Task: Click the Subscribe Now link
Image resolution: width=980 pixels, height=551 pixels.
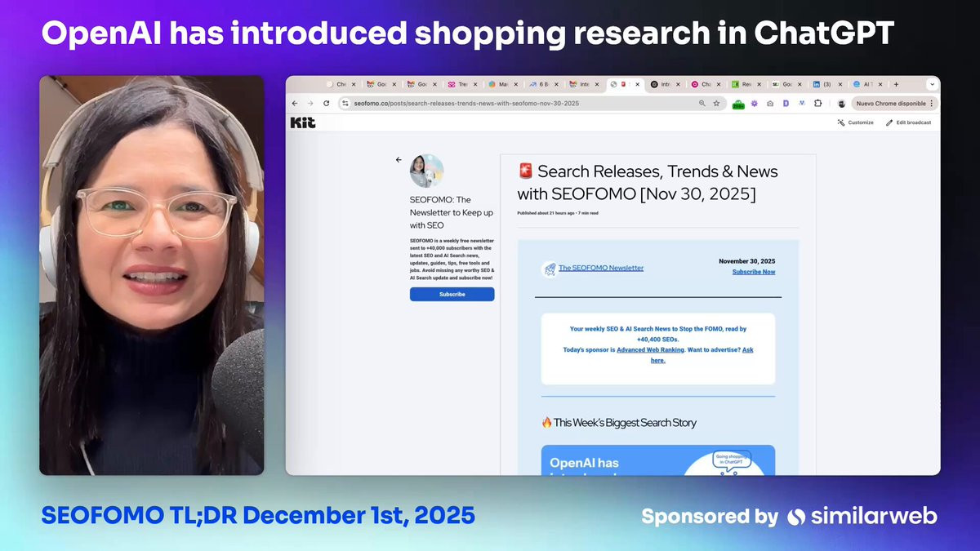Action: click(x=754, y=272)
